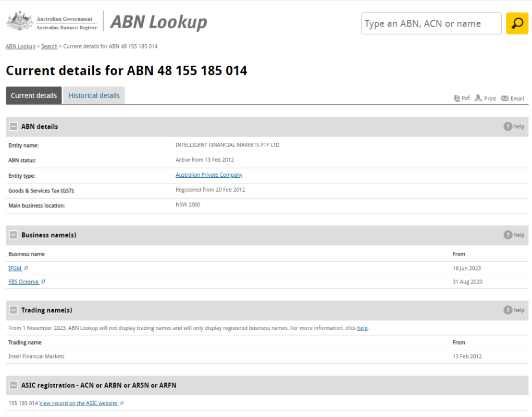Viewport: 532px width, 417px height.
Task: Click the yellow search magnifier button
Action: 517,23
